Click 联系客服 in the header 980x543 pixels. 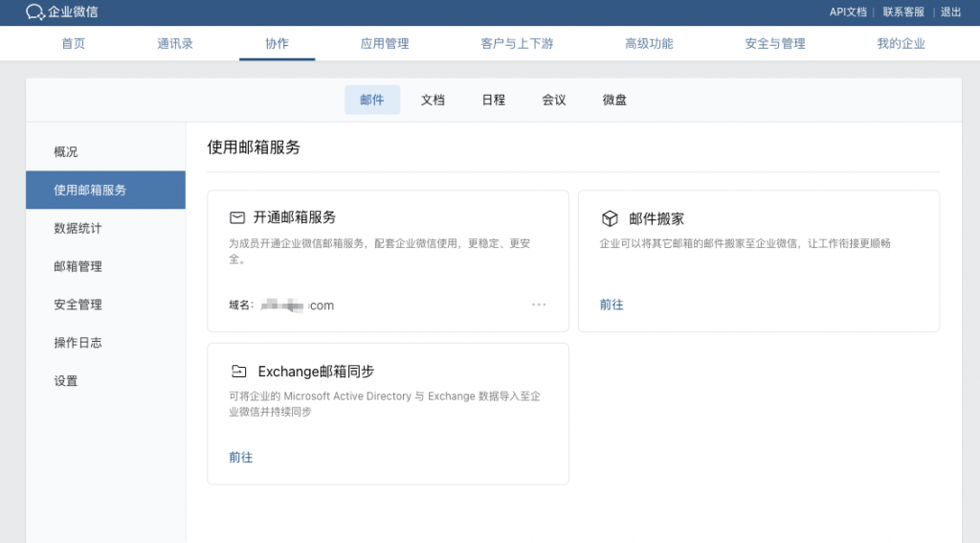click(x=903, y=11)
